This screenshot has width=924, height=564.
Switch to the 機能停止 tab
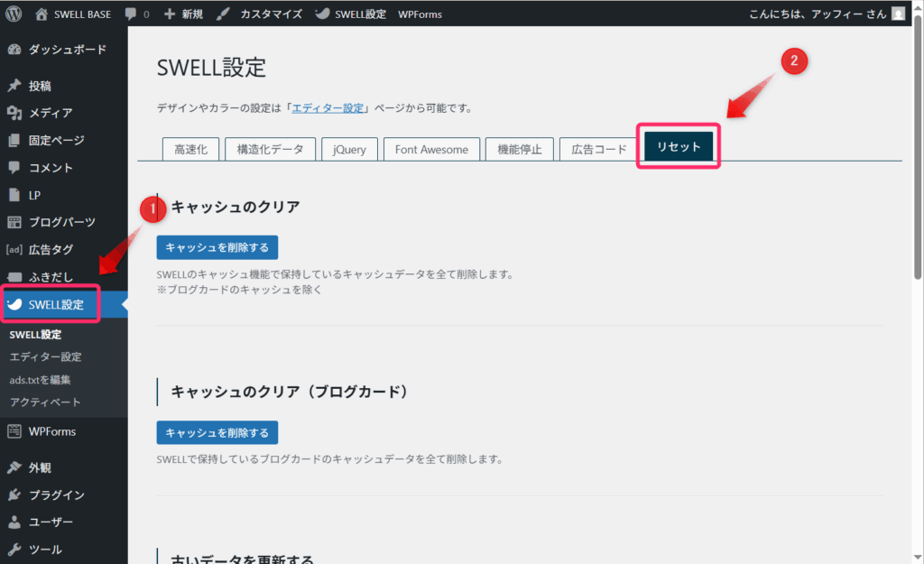pos(520,149)
